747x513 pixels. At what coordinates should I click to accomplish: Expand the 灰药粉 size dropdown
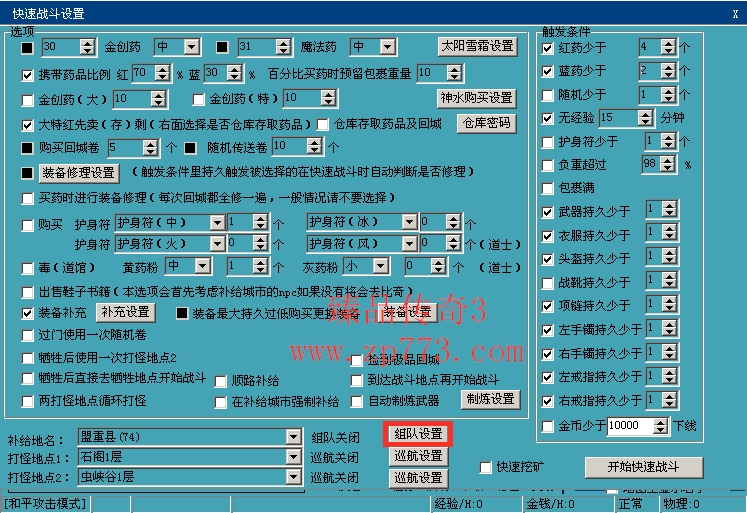381,266
